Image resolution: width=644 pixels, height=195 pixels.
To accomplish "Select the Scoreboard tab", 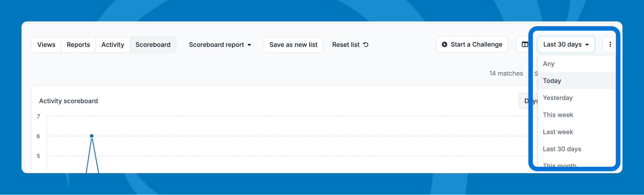I will 153,45.
